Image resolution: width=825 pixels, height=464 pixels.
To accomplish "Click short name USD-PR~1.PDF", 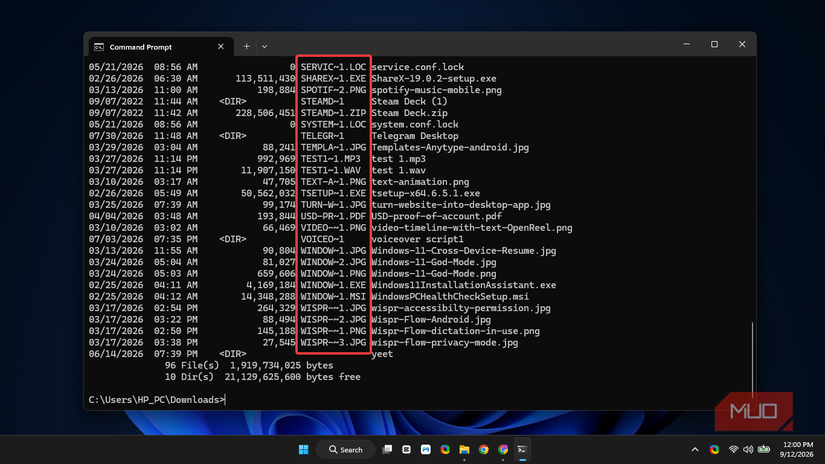I will (334, 216).
